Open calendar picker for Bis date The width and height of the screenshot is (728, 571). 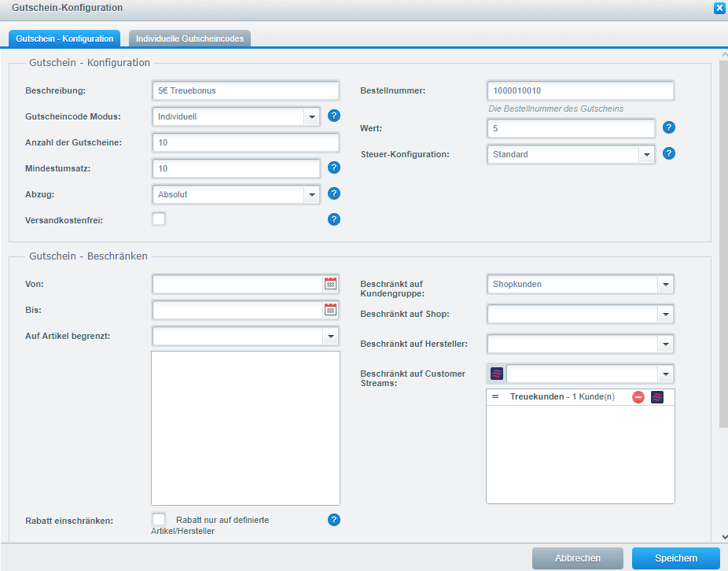pyautogui.click(x=331, y=310)
